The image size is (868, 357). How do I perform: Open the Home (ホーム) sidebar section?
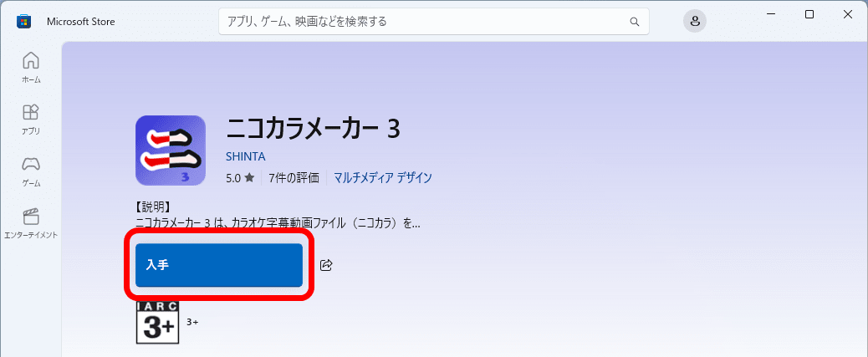coord(31,68)
